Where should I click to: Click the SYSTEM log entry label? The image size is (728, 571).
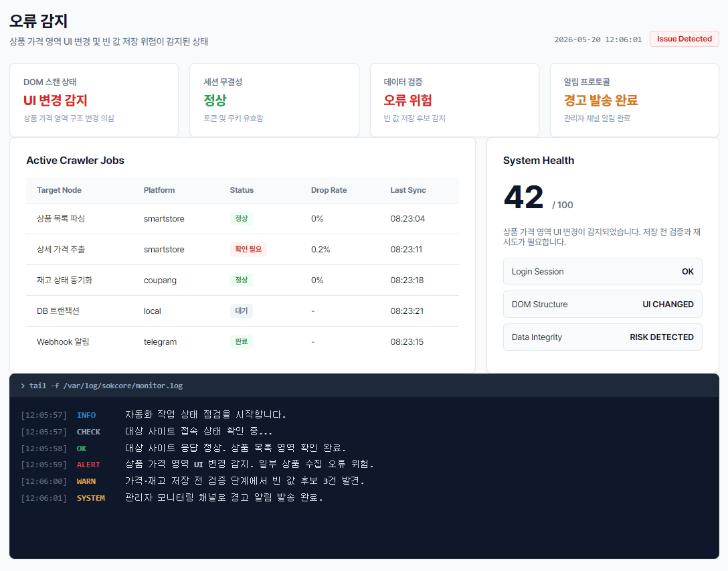[x=91, y=498]
